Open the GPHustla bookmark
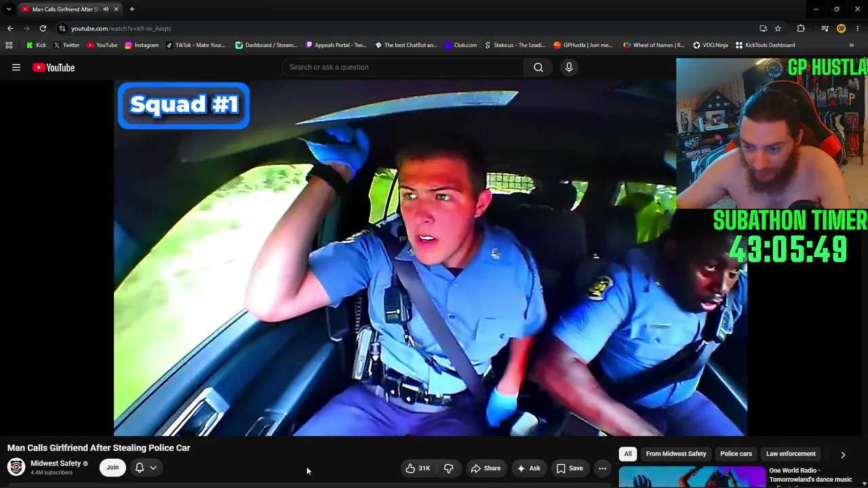 583,45
